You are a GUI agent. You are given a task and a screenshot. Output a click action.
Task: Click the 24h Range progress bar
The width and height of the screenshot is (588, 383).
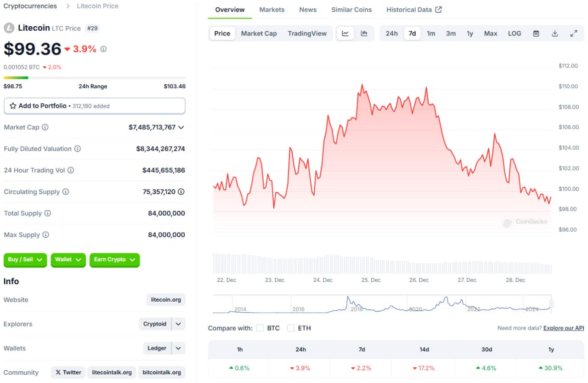pyautogui.click(x=95, y=78)
